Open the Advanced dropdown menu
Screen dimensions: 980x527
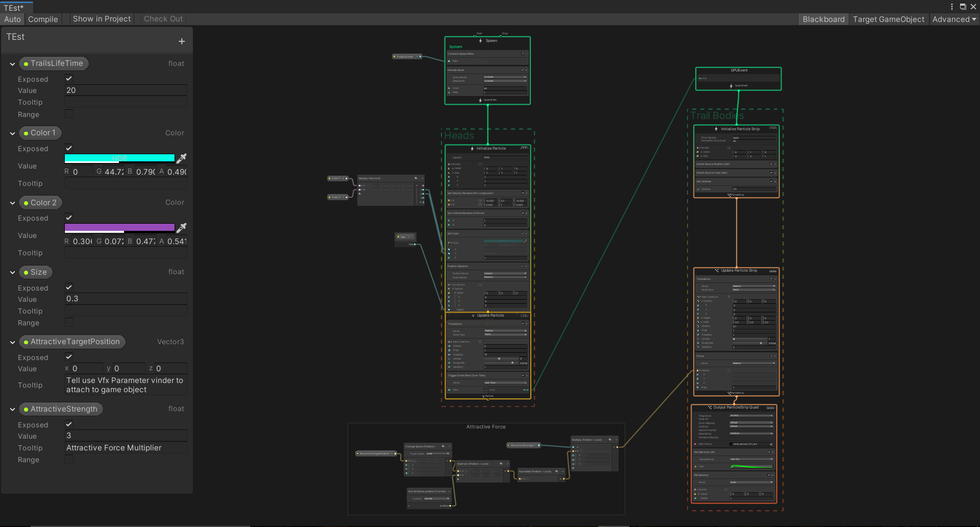click(953, 19)
